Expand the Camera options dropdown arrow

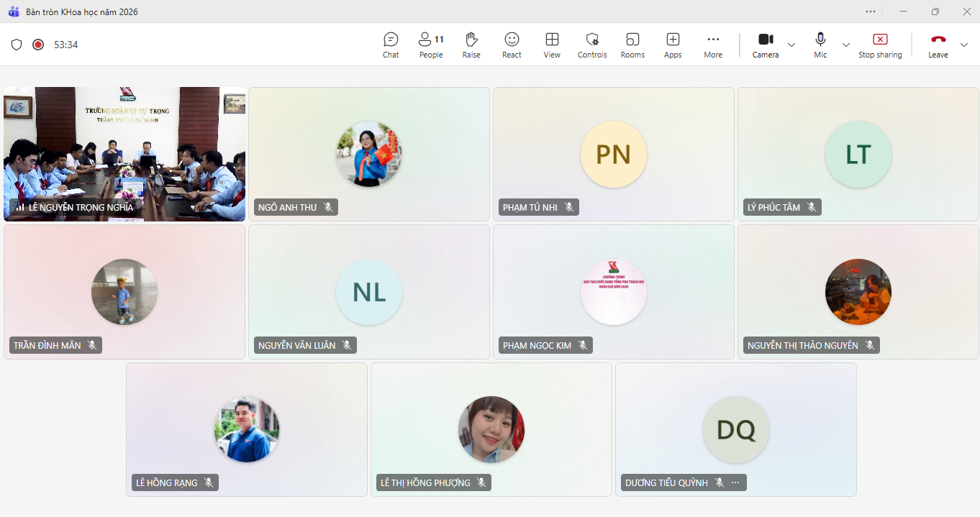coord(791,45)
